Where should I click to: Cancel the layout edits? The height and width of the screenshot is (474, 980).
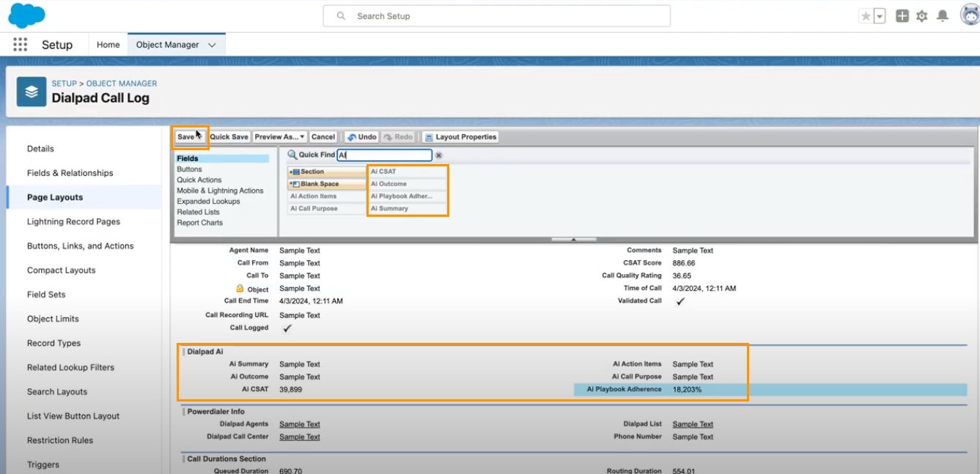pos(323,137)
